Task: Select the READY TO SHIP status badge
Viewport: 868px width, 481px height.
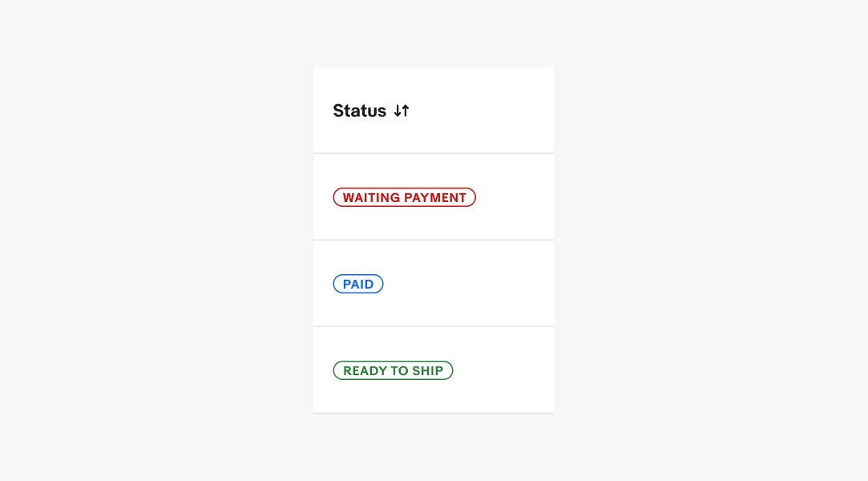Action: coord(393,370)
